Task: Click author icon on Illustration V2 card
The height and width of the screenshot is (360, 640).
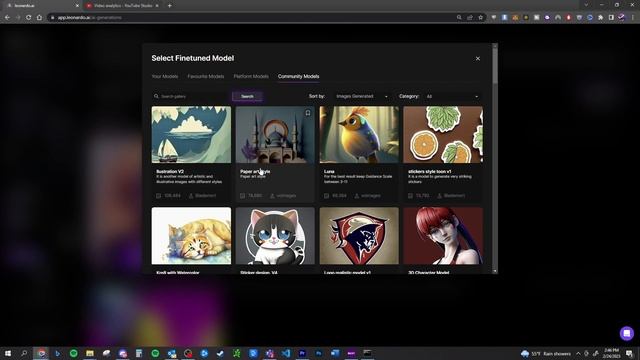Action: (191, 196)
